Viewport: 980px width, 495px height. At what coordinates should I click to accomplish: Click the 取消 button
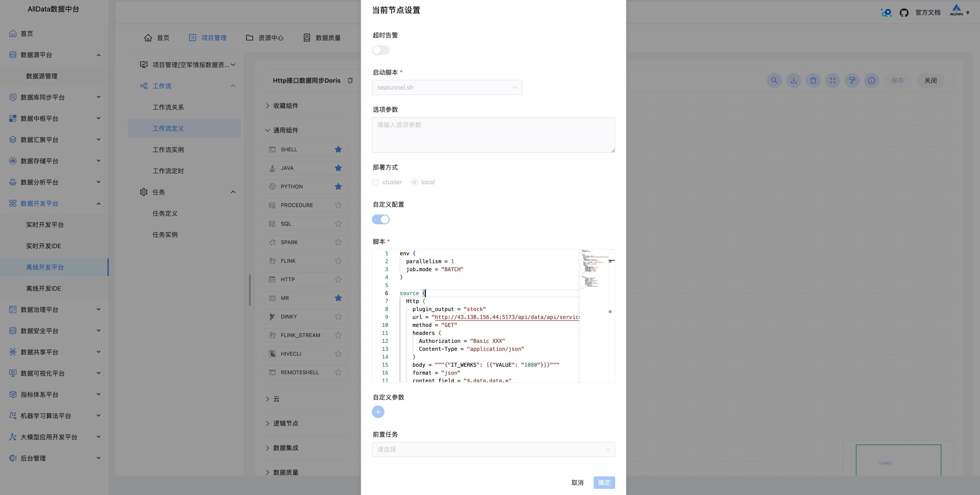pos(577,482)
